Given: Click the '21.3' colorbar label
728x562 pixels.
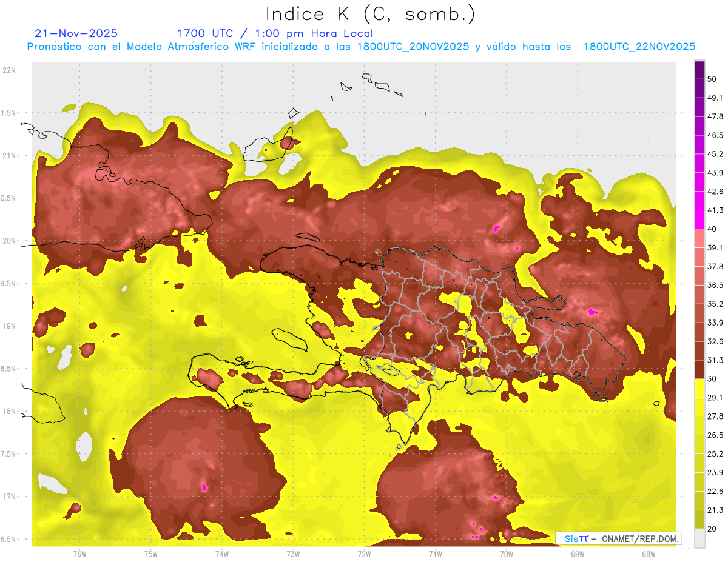Looking at the screenshot, I should [x=715, y=510].
